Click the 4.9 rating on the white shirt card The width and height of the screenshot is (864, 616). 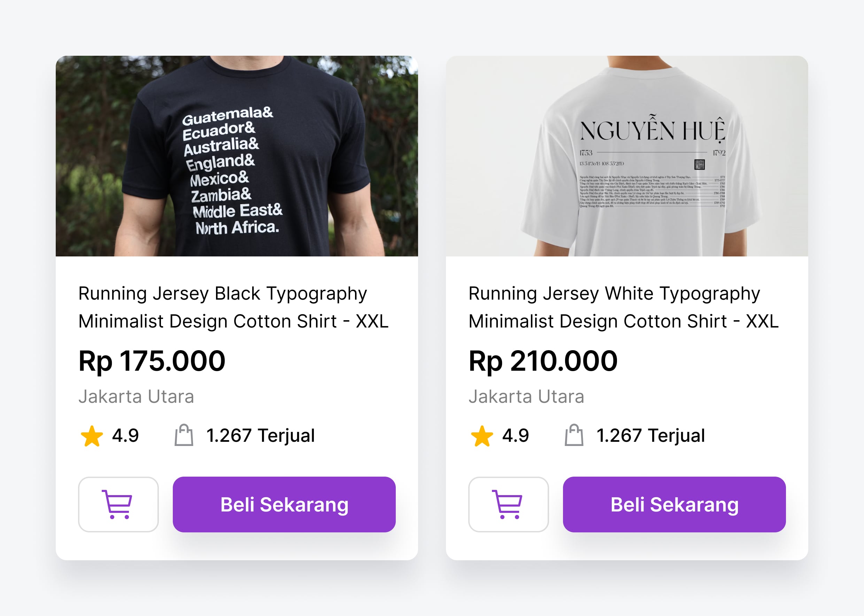(515, 436)
